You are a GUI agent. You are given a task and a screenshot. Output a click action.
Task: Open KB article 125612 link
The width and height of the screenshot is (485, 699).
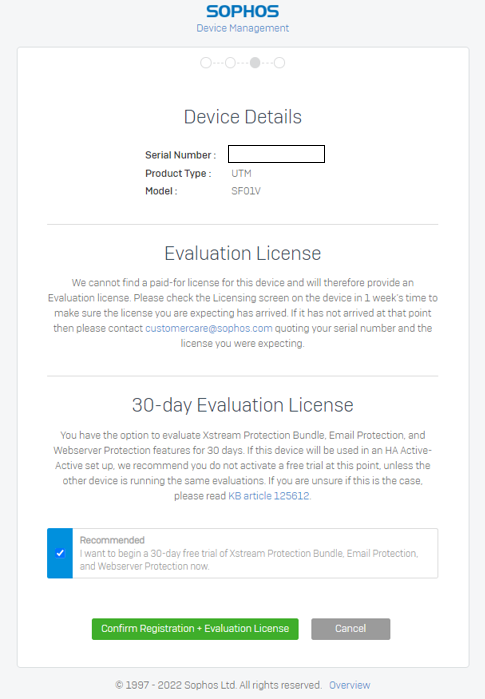coord(269,496)
